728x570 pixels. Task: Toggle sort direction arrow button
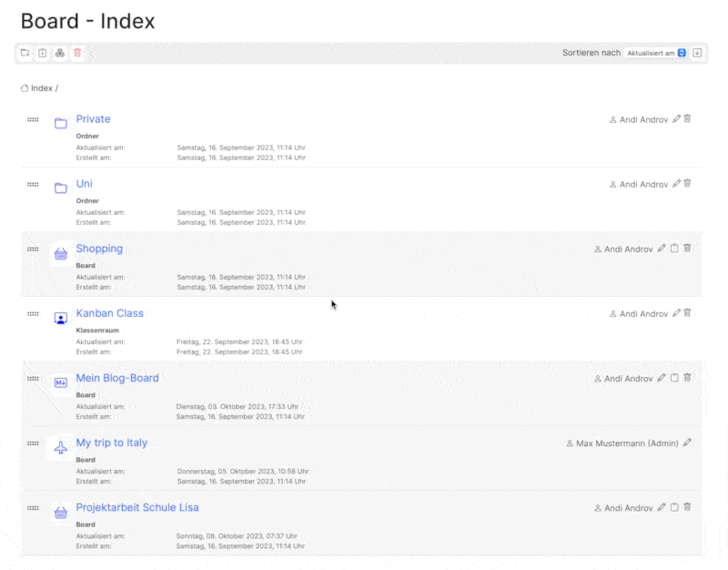point(697,53)
